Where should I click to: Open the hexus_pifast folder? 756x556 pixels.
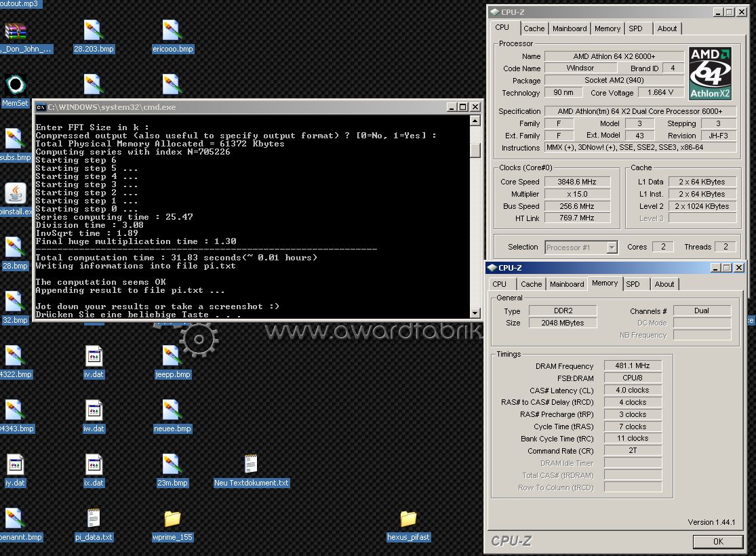coord(408,525)
